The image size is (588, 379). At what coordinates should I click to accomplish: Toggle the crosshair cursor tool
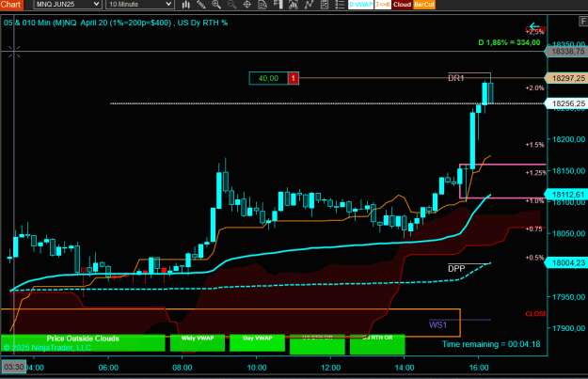(247, 5)
